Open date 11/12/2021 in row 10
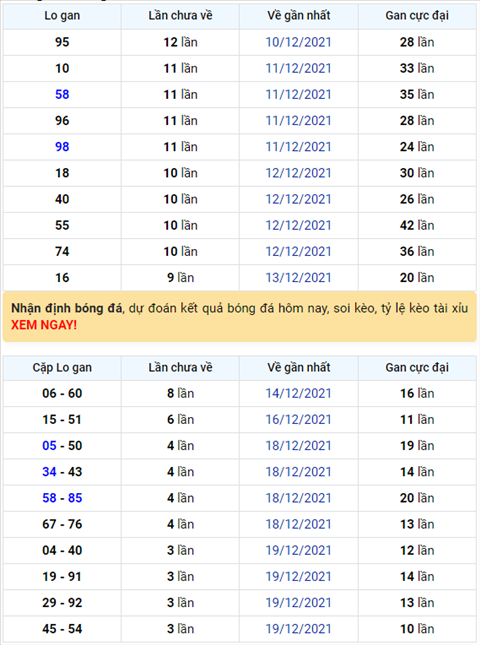The width and height of the screenshot is (480, 645). pos(298,68)
